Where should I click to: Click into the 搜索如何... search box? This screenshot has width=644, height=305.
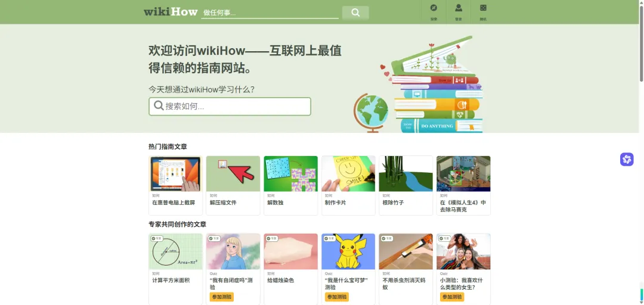tap(230, 106)
